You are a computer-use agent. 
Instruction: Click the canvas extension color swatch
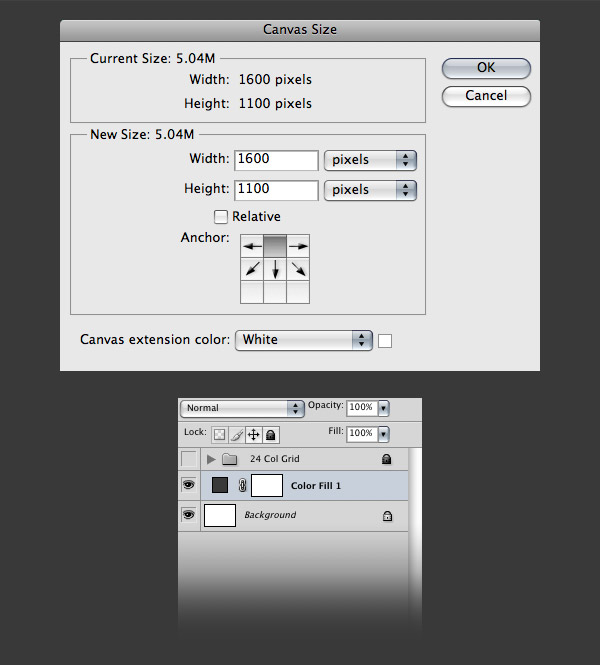tap(385, 341)
